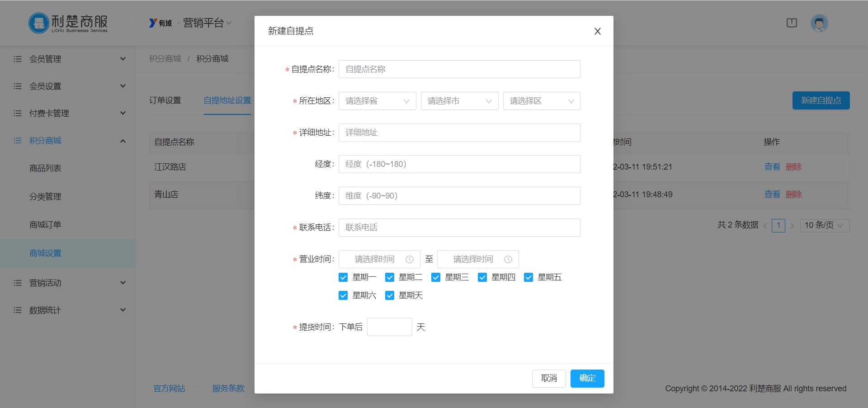Select page 1 in pagination
Viewport: 868px width, 408px height.
point(778,225)
